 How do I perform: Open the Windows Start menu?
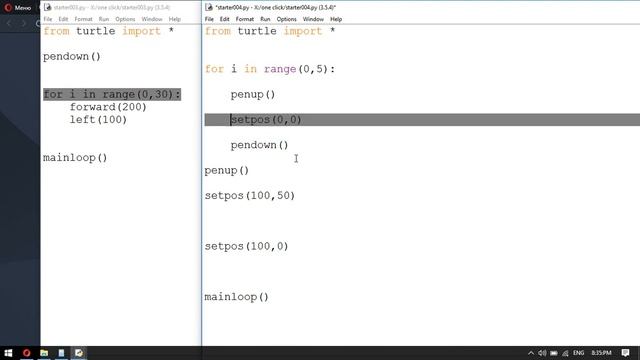click(8, 353)
